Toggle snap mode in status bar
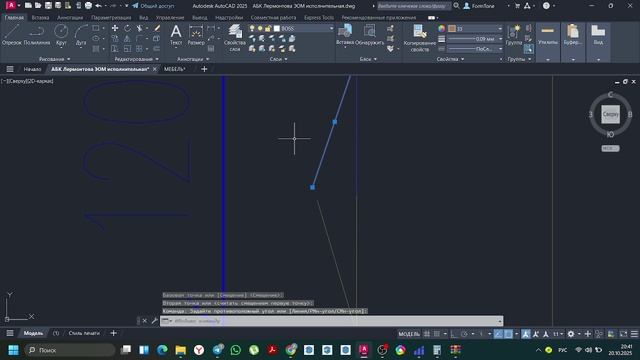This screenshot has width=640, height=360. pos(437,334)
